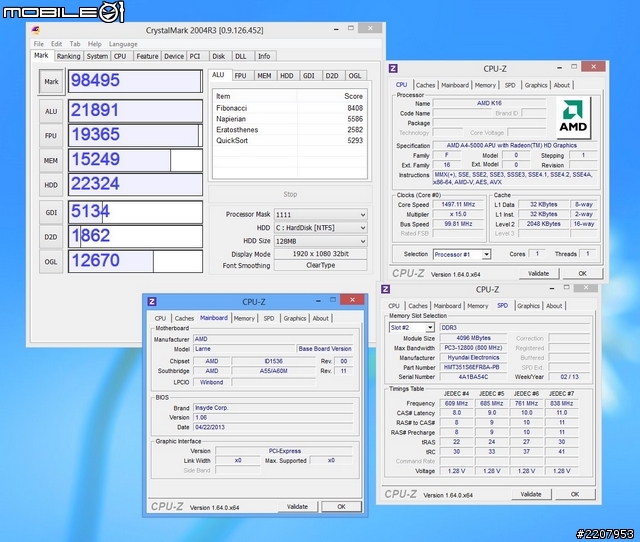The width and height of the screenshot is (640, 542).
Task: Click the part number HMT351S6EFR8A-PB field
Action: pyautogui.click(x=472, y=367)
